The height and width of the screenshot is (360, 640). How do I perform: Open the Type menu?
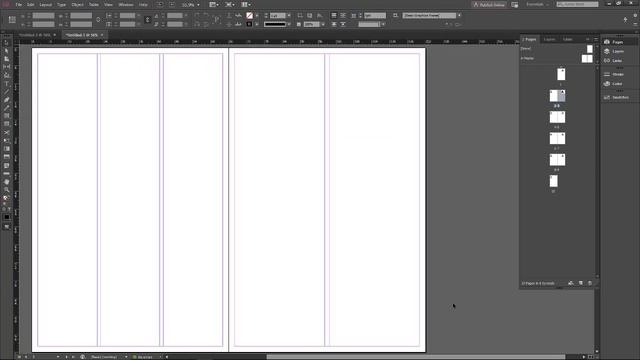coord(61,5)
